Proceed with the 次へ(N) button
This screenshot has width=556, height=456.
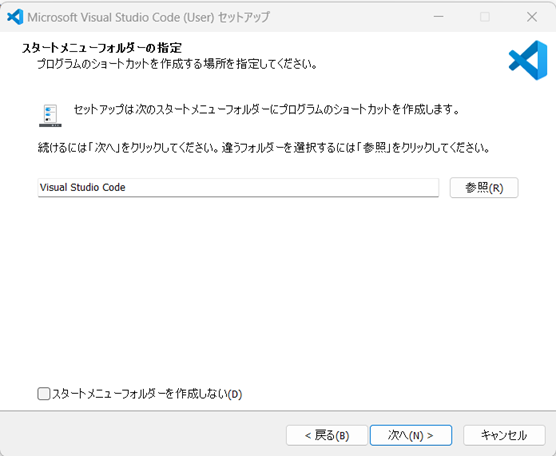point(411,435)
